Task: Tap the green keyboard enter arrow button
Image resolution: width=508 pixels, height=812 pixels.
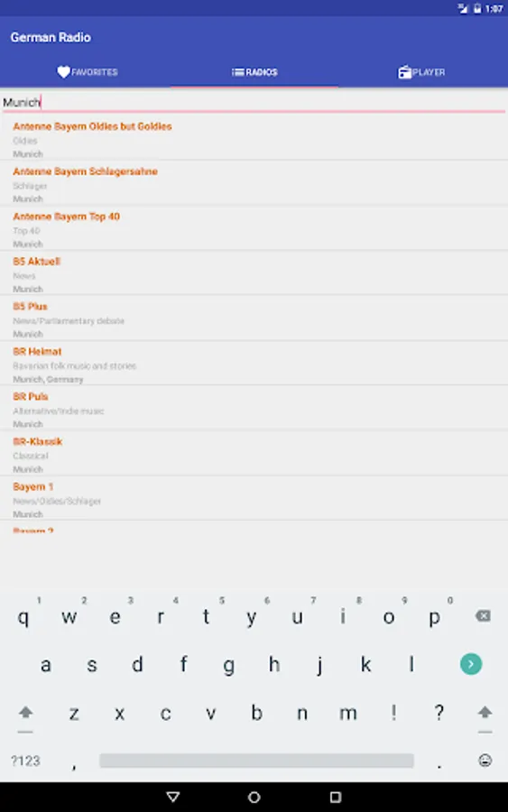Action: point(471,664)
